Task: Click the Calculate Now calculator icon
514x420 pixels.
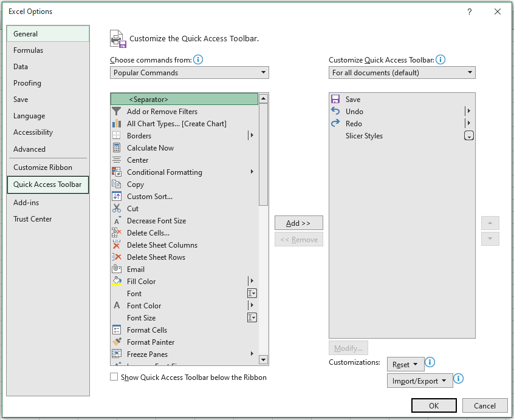Action: (x=117, y=147)
